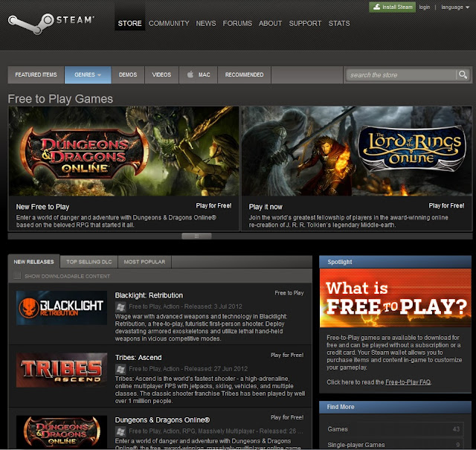Click Play for Free on Tribes: Ascend row

click(x=287, y=355)
